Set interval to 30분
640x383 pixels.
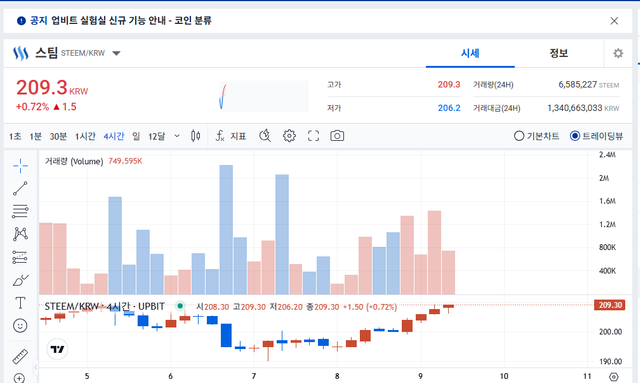point(58,136)
